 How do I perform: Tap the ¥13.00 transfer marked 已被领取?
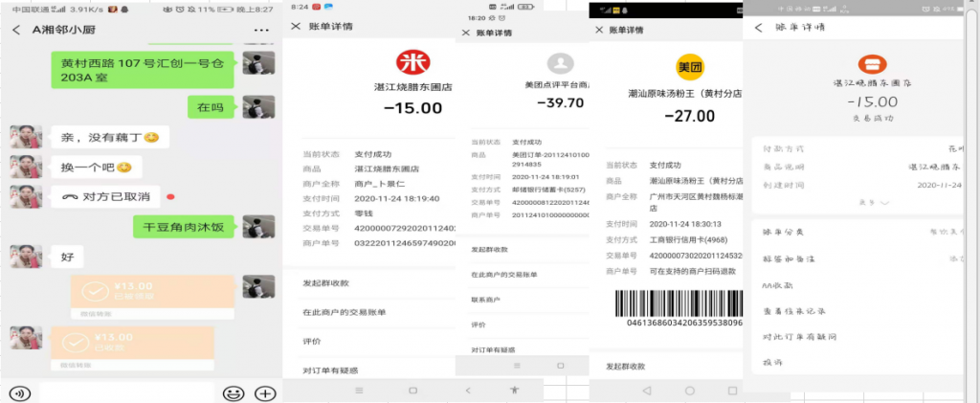[x=152, y=297]
